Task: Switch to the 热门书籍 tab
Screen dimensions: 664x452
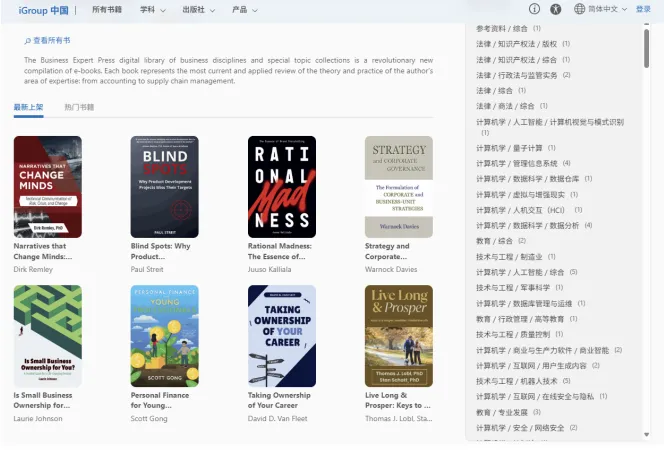Action: coord(79,107)
